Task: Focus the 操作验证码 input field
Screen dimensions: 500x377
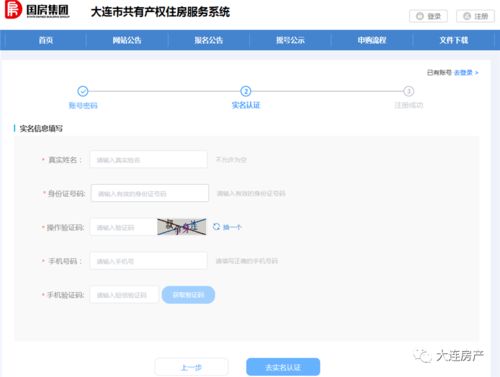Action: click(123, 227)
